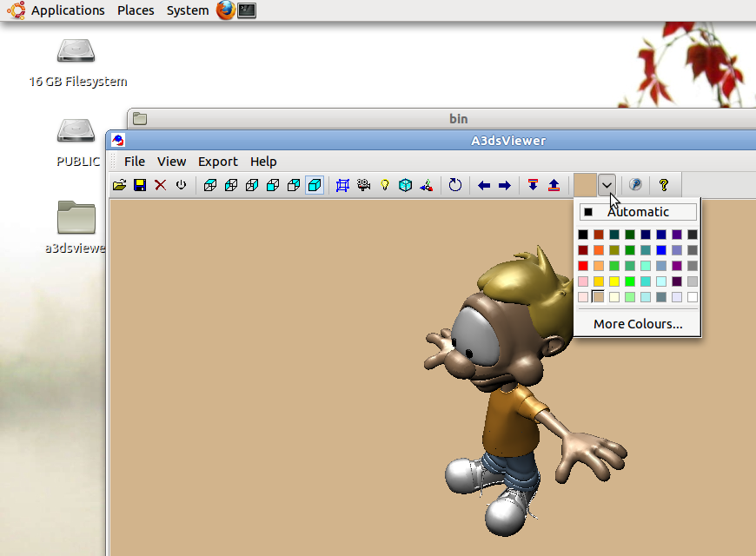Screen dimensions: 756x556
Task: Open the Applications menu
Action: [68, 10]
